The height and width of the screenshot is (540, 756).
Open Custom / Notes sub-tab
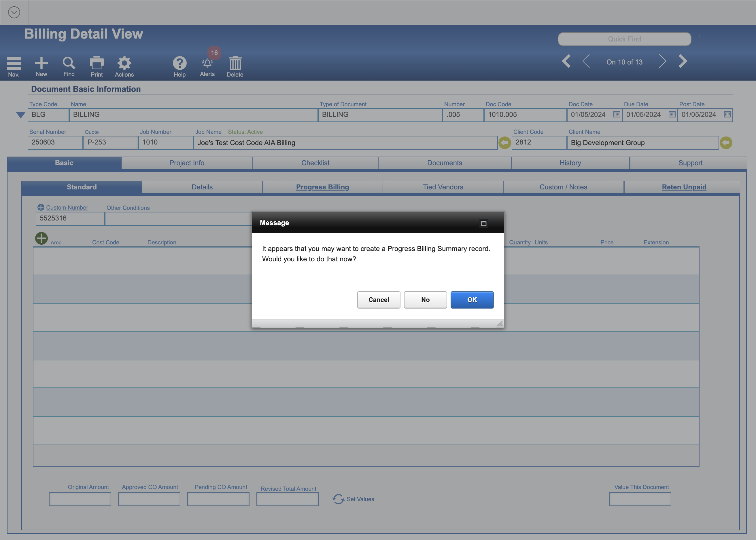click(x=563, y=187)
